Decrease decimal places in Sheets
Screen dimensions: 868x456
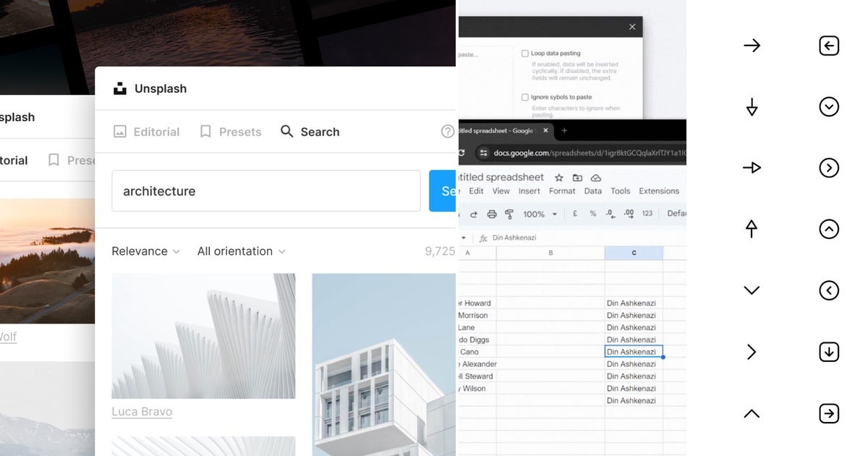point(610,214)
